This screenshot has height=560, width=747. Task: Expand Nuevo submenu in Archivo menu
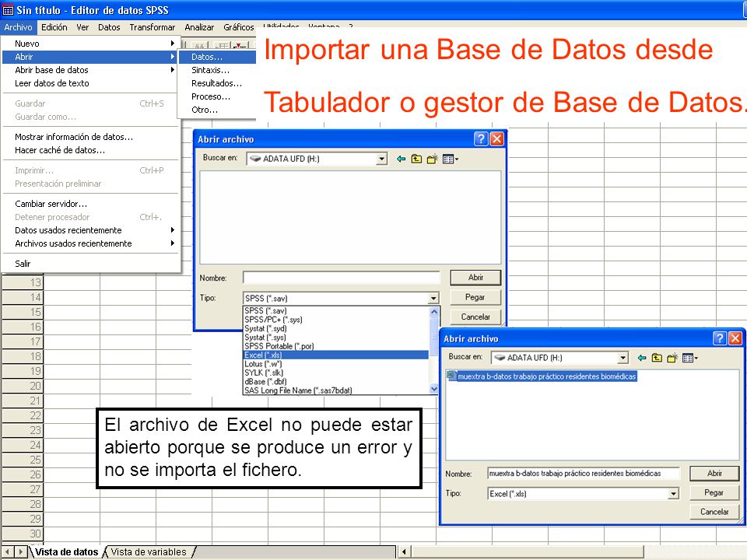coord(90,44)
